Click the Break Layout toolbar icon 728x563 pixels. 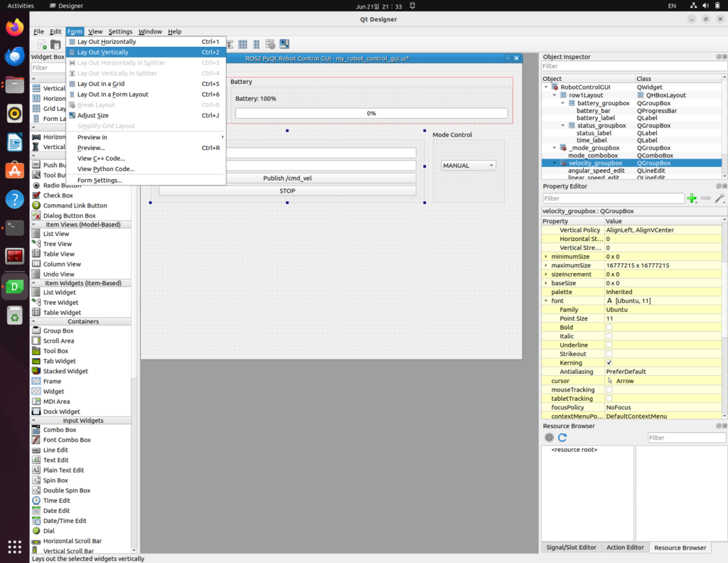click(270, 44)
